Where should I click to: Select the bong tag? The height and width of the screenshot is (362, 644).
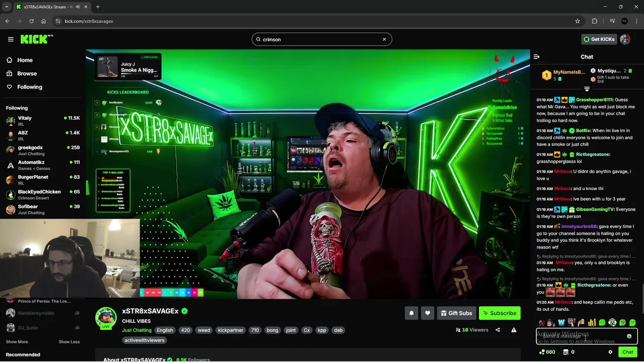(x=272, y=330)
